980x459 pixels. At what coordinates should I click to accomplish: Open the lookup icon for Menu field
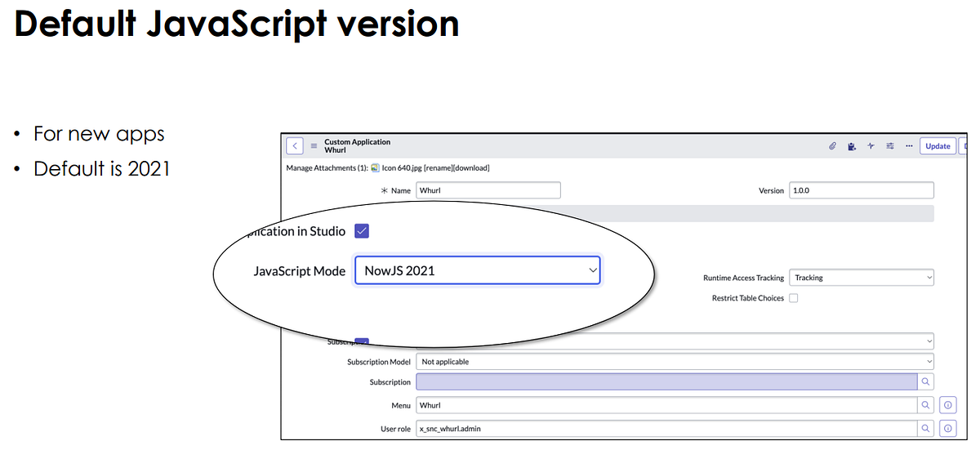pyautogui.click(x=925, y=404)
